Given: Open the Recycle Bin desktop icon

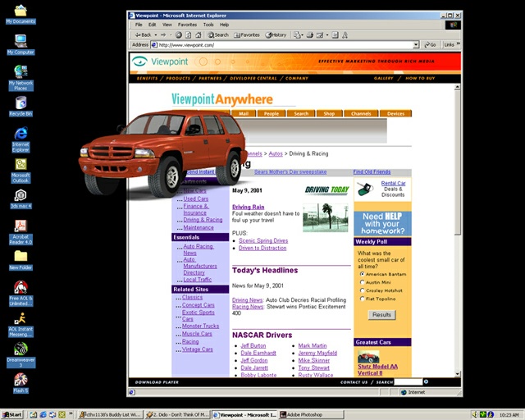Looking at the screenshot, I should (21, 106).
